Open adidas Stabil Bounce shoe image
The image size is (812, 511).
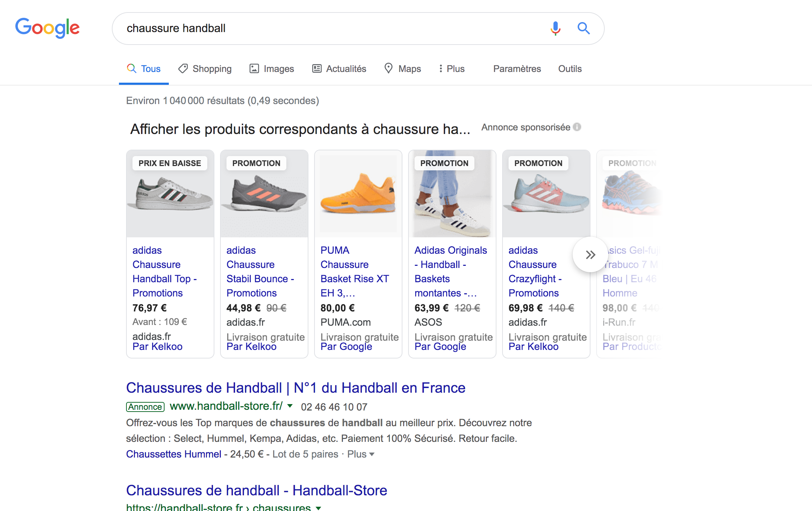tap(264, 193)
